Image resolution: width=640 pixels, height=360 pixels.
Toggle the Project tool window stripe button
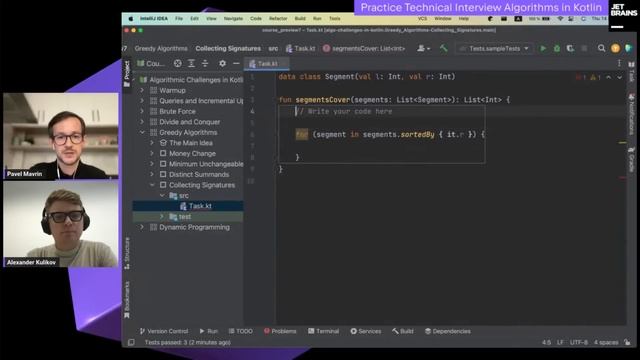click(127, 74)
